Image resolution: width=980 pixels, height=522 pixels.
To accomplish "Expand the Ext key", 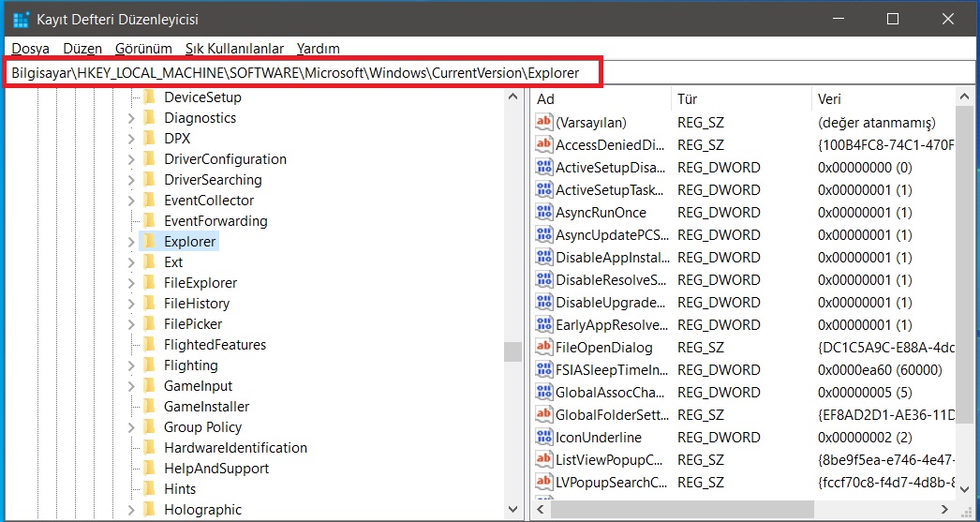I will [x=130, y=262].
